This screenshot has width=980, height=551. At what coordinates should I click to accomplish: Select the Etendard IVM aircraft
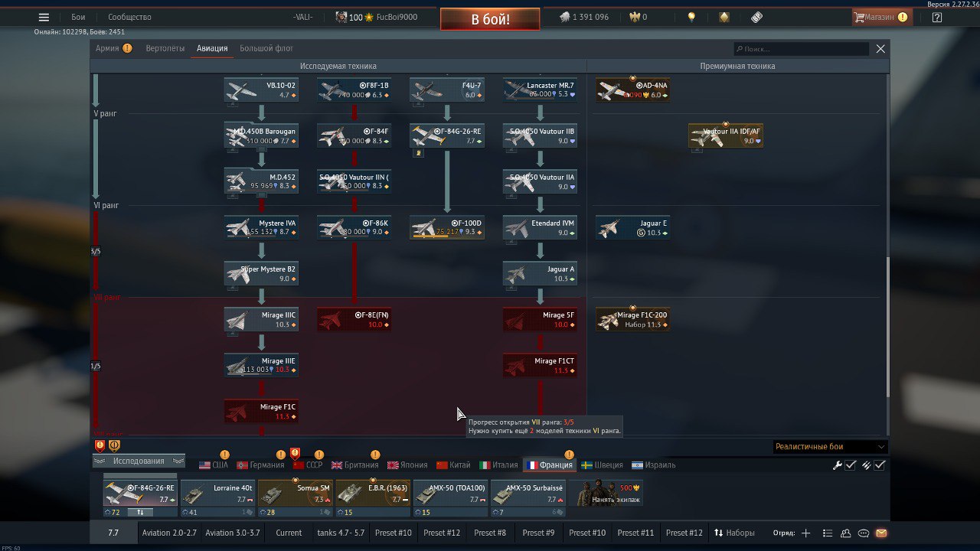tap(540, 228)
